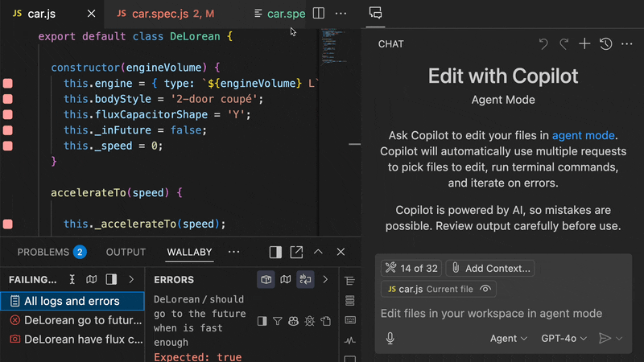Click the redo arrow in Chat header

pyautogui.click(x=564, y=44)
